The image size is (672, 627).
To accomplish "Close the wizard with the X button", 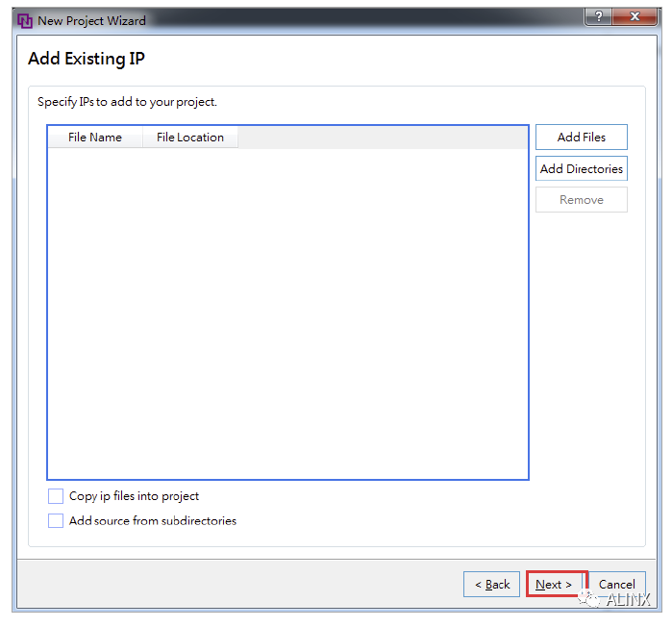I will pyautogui.click(x=635, y=16).
